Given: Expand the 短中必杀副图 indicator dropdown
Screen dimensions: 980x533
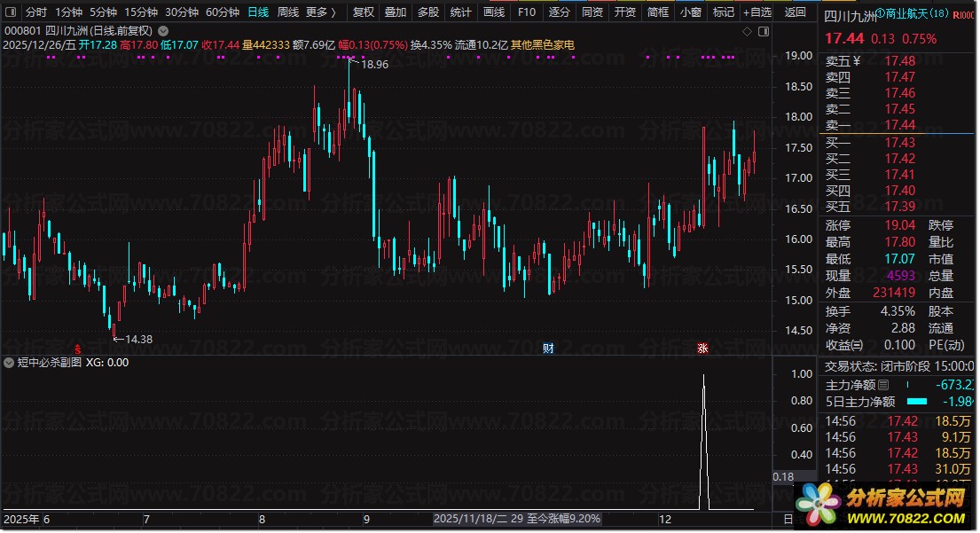Looking at the screenshot, I should (10, 362).
